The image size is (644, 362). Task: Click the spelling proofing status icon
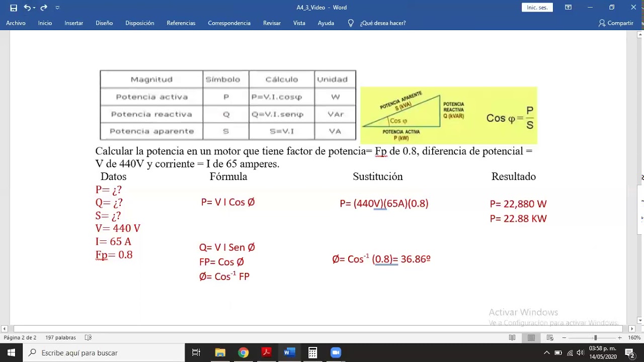tap(88, 338)
